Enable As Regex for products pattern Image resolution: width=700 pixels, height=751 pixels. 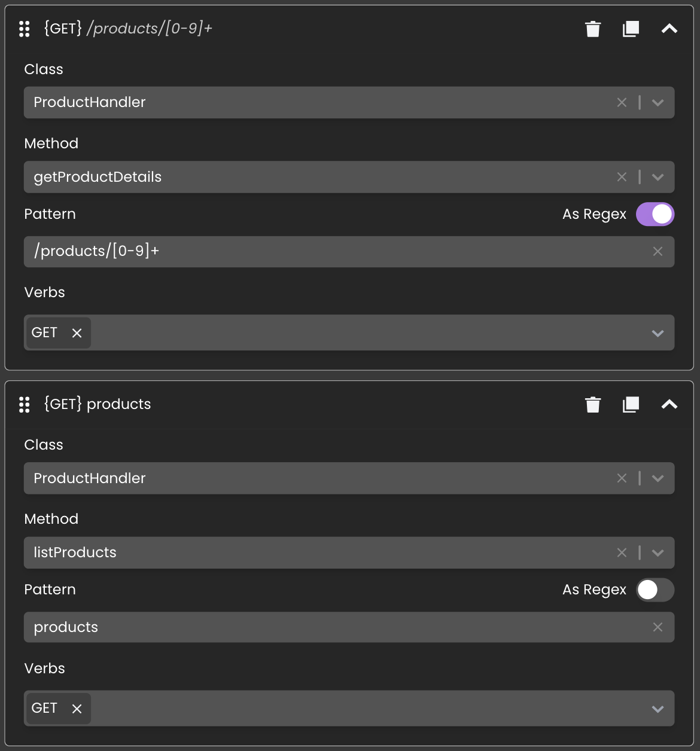[655, 590]
